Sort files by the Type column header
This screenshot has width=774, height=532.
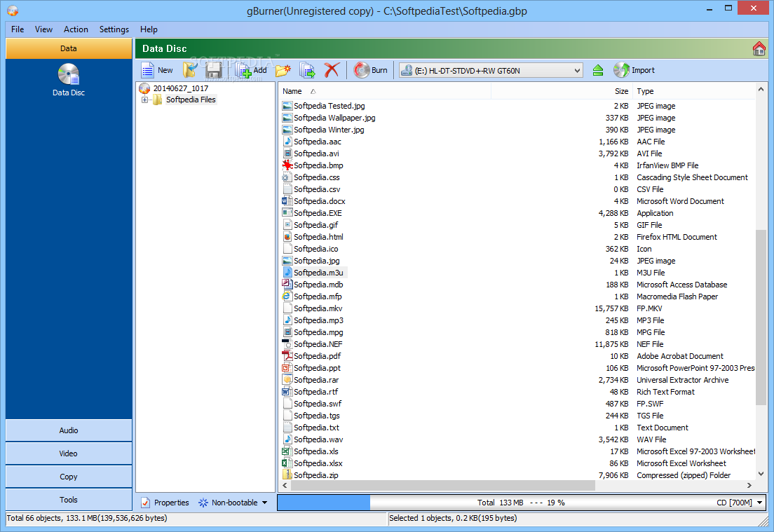694,91
